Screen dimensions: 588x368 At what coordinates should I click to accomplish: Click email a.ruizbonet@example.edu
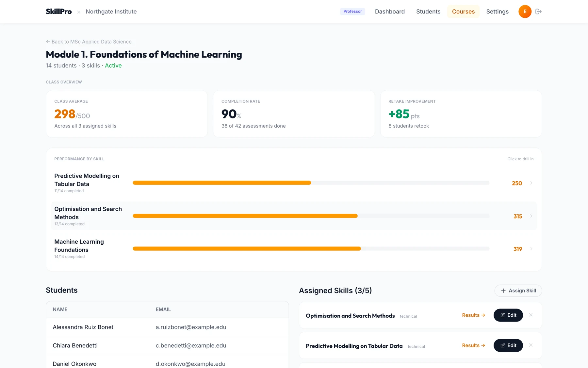[191, 327]
